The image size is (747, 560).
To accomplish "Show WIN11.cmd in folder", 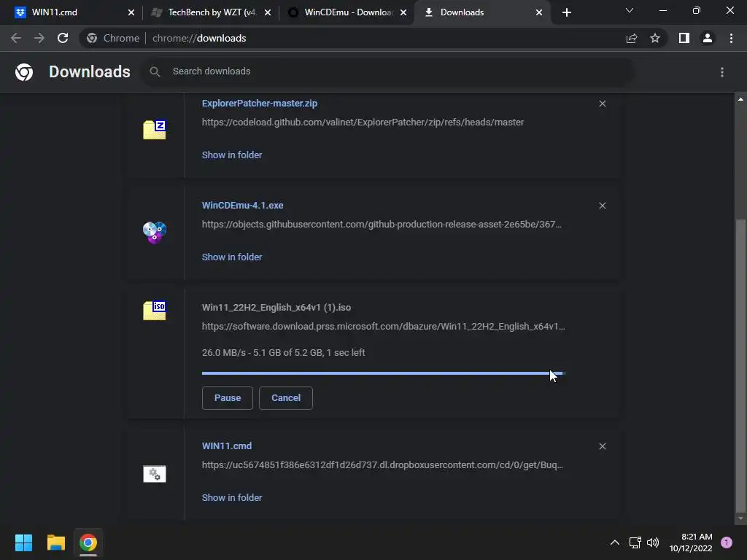I will pyautogui.click(x=231, y=497).
